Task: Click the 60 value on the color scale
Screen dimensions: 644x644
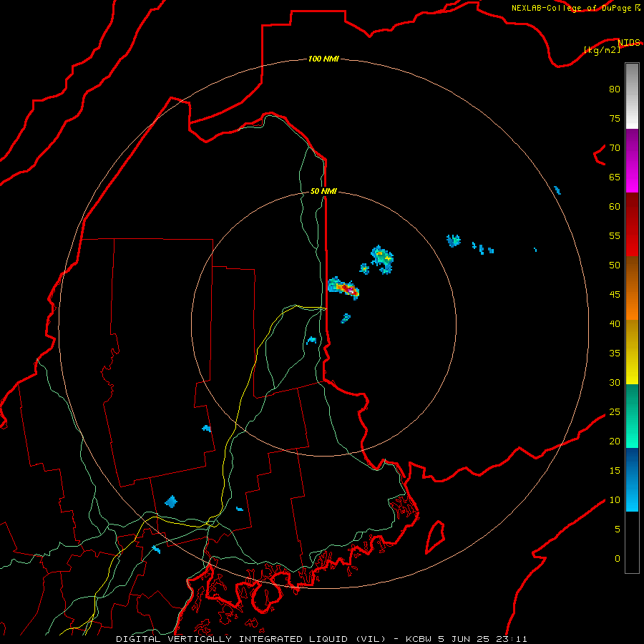Action: [x=615, y=206]
